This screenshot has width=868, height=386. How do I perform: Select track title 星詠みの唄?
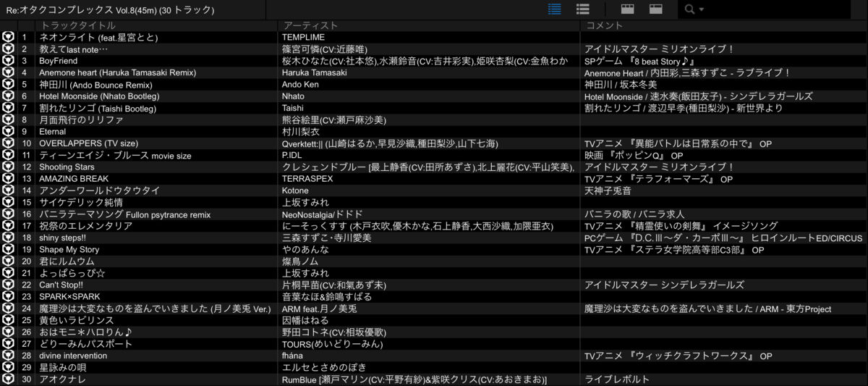coord(62,367)
